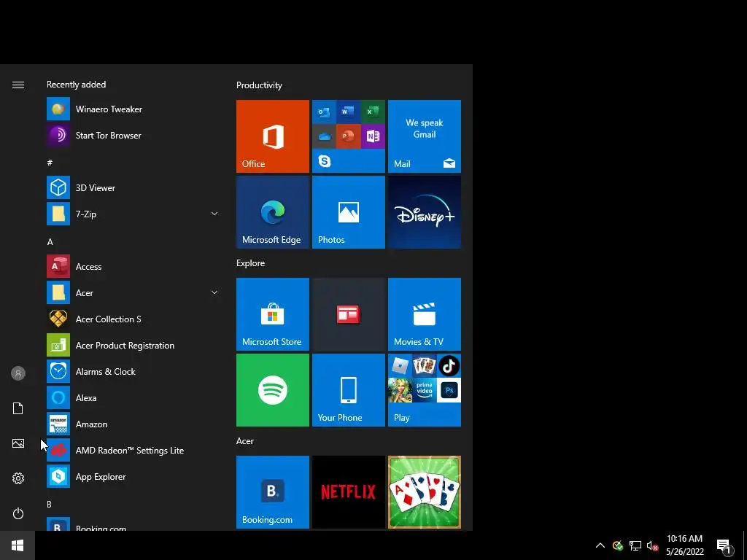Open the Power options button
The width and height of the screenshot is (747, 560).
tap(18, 513)
